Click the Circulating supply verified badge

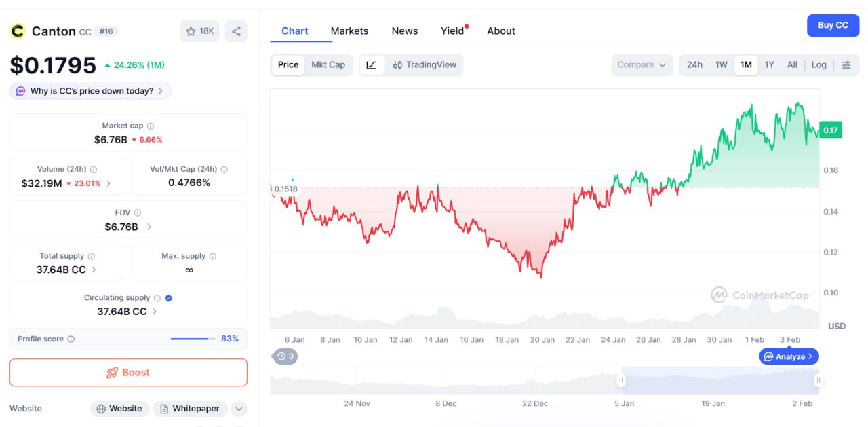coord(169,297)
